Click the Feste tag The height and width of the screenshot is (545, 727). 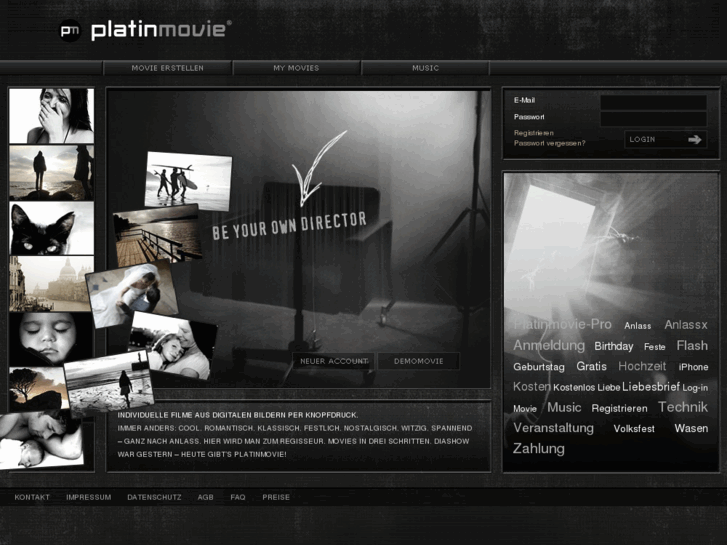click(x=655, y=347)
